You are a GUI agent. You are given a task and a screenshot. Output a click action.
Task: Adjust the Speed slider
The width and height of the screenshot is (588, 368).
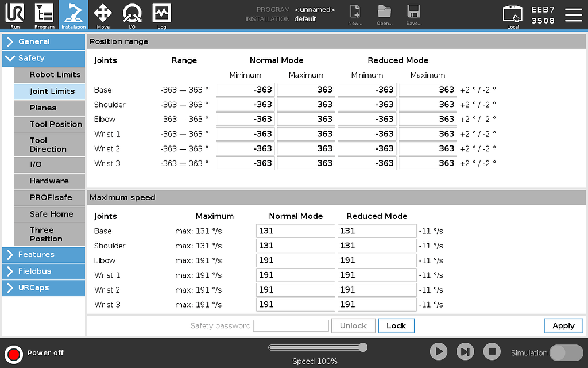click(318, 347)
